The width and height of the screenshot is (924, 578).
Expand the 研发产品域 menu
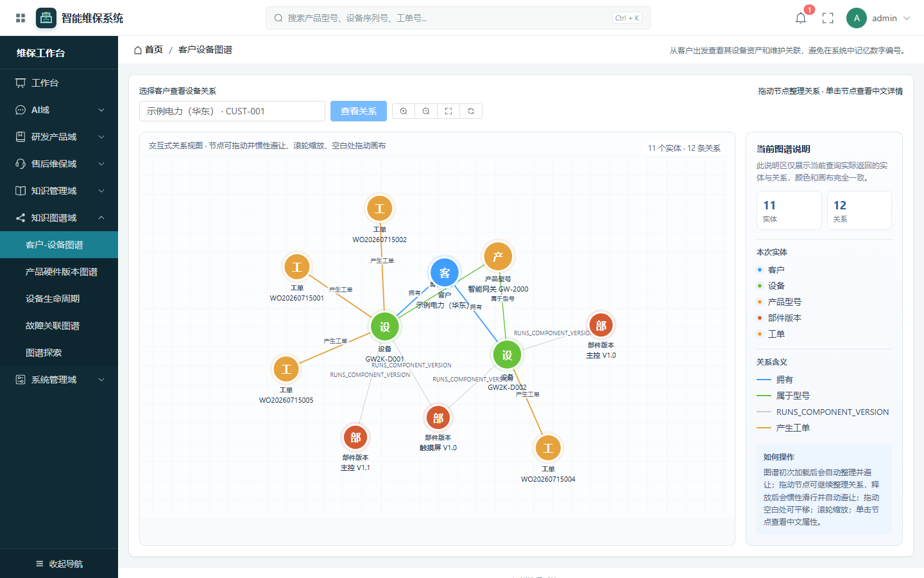tap(59, 137)
